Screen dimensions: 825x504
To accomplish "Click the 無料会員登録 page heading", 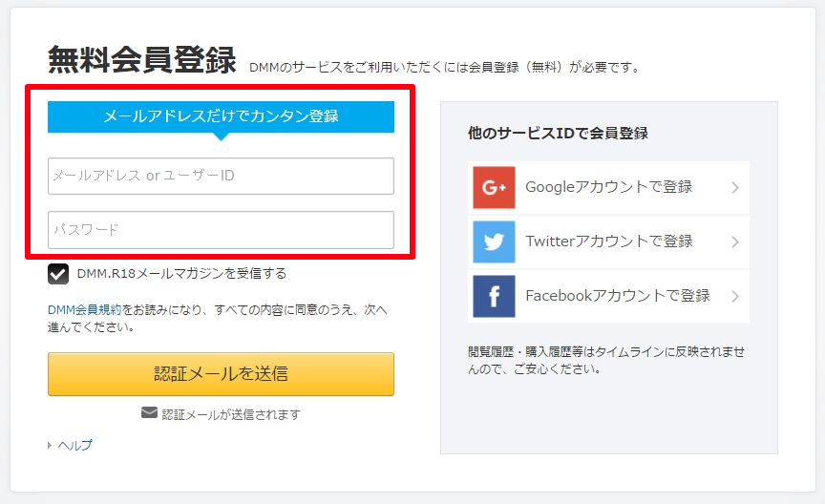I will tap(142, 59).
